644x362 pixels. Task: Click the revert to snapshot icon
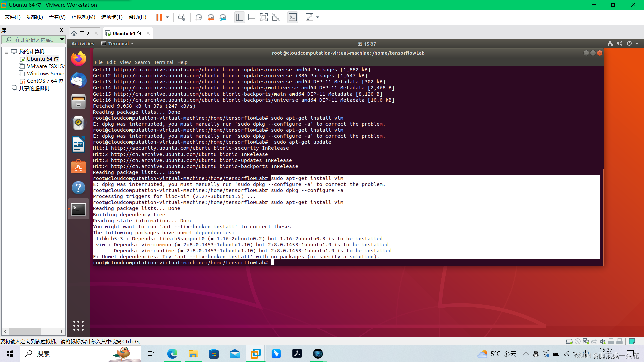(211, 17)
